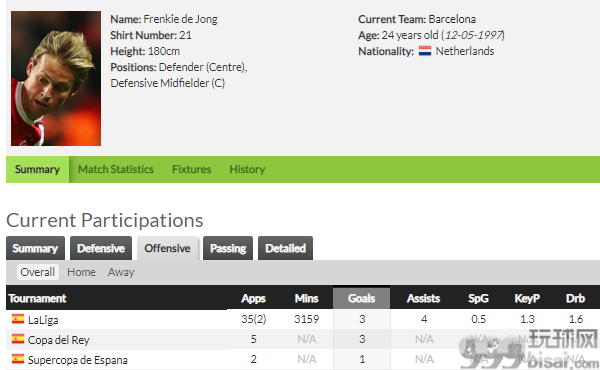This screenshot has width=600, height=370.
Task: Click the Spain flag beside Supercopa de Espana
Action: pyautogui.click(x=18, y=359)
